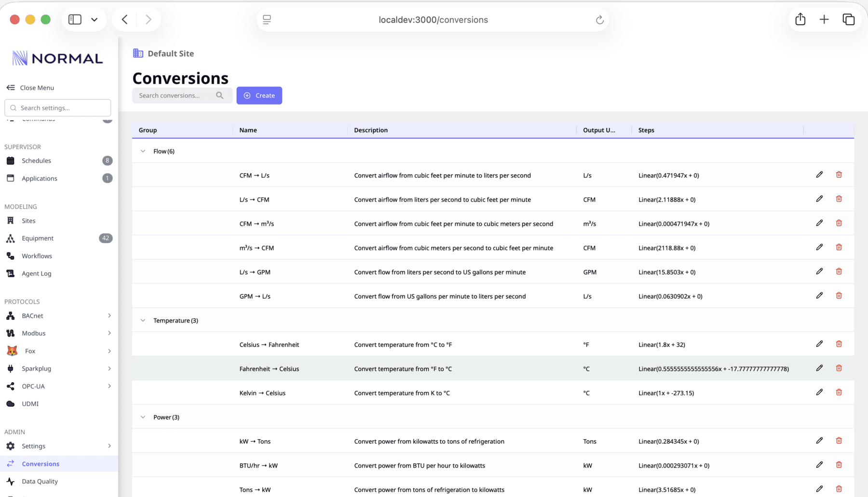Focus the Search conversions field
The width and height of the screenshot is (868, 497).
point(182,96)
